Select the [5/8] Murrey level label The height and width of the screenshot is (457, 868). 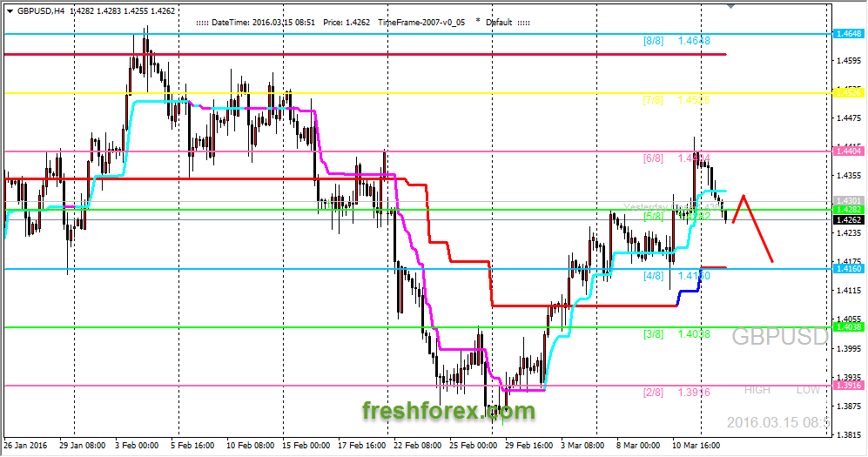pos(653,217)
